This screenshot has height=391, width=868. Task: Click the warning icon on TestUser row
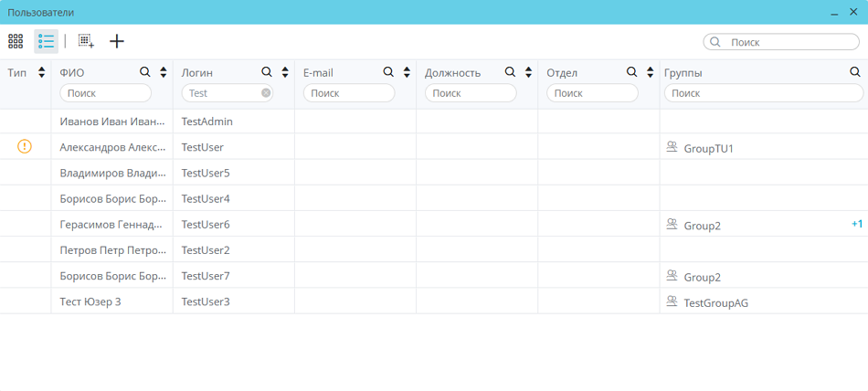pyautogui.click(x=25, y=146)
